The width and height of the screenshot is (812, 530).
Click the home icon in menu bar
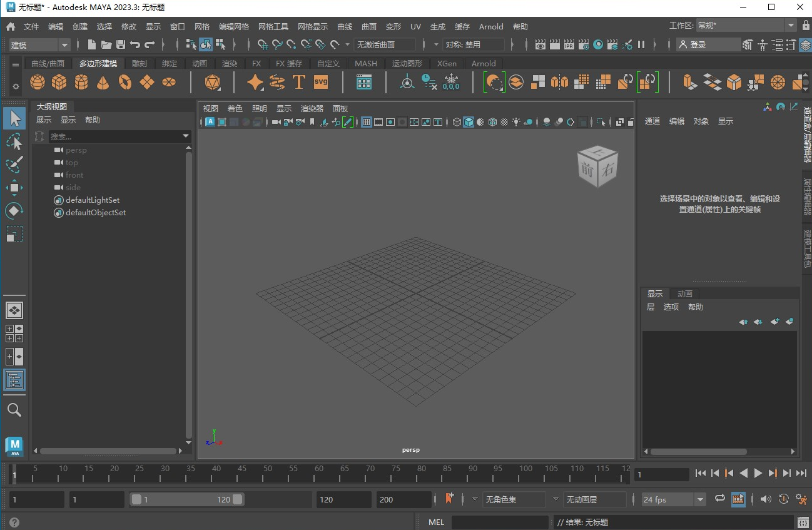[11, 27]
